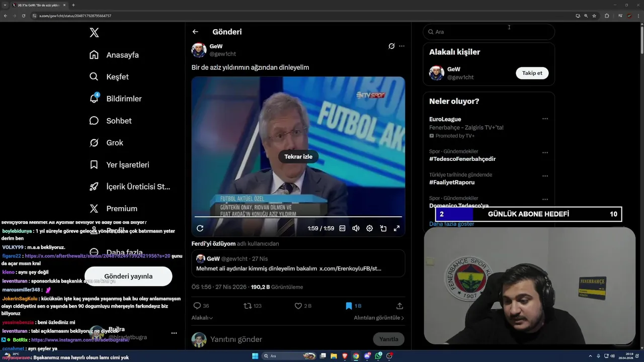Open File Explorer from the taskbar
The height and width of the screenshot is (362, 644).
tap(334, 356)
